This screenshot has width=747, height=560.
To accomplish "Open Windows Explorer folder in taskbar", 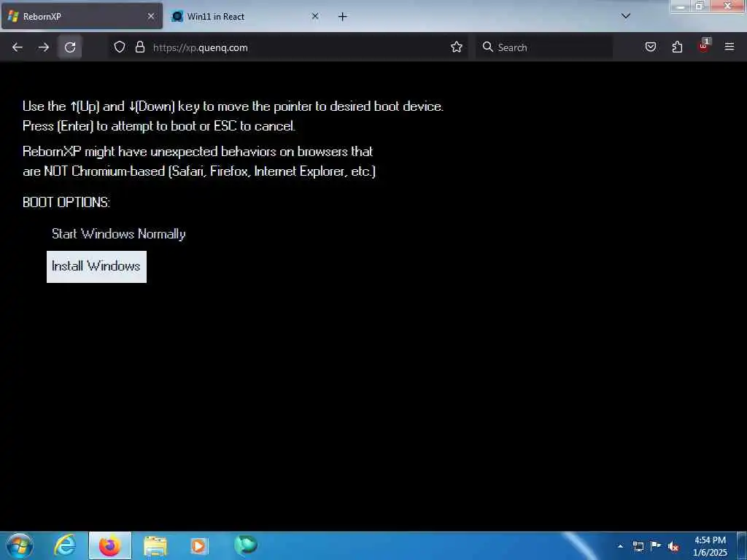I will pyautogui.click(x=155, y=545).
